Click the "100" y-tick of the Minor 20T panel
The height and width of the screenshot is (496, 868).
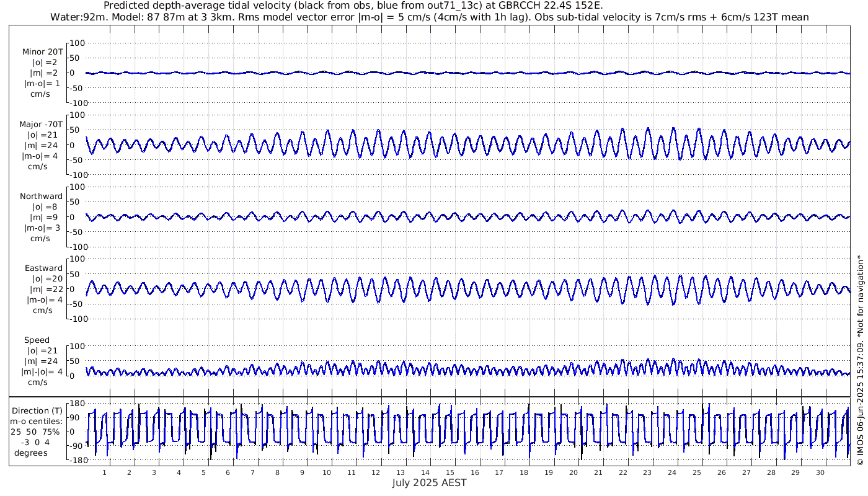click(76, 43)
